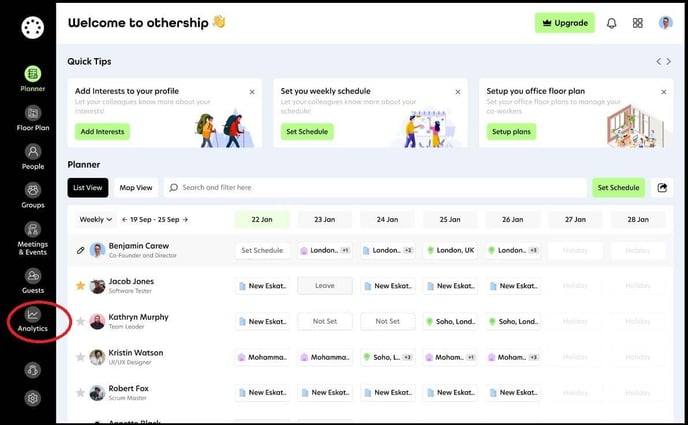Image resolution: width=688 pixels, height=425 pixels.
Task: Go to next week arrow
Action: click(185, 220)
